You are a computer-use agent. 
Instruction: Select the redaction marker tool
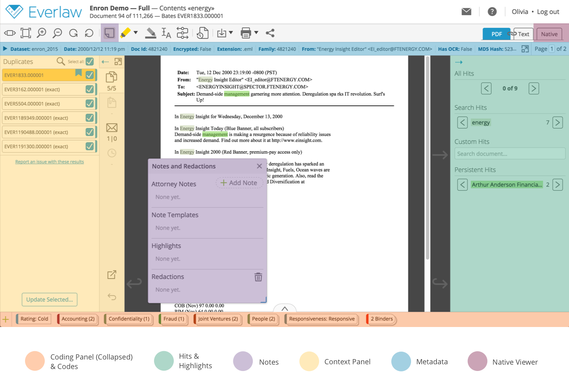tap(151, 33)
